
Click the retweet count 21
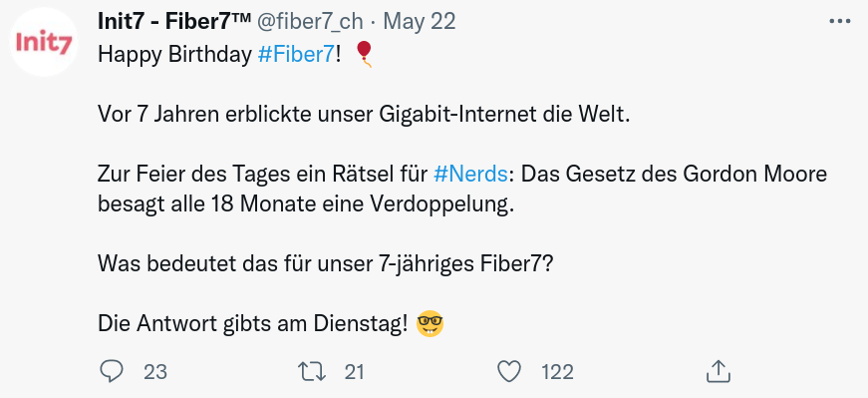point(355,372)
